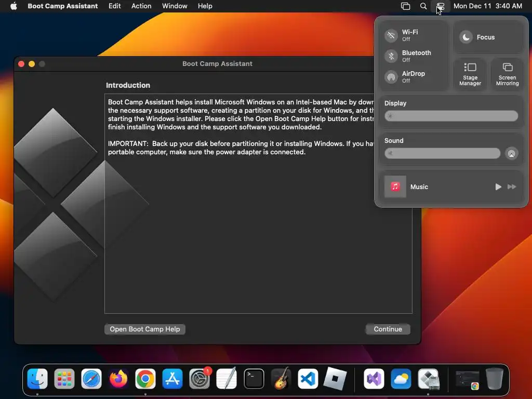This screenshot has height=399, width=532.
Task: Open Launchpad from the Dock
Action: coord(64,379)
